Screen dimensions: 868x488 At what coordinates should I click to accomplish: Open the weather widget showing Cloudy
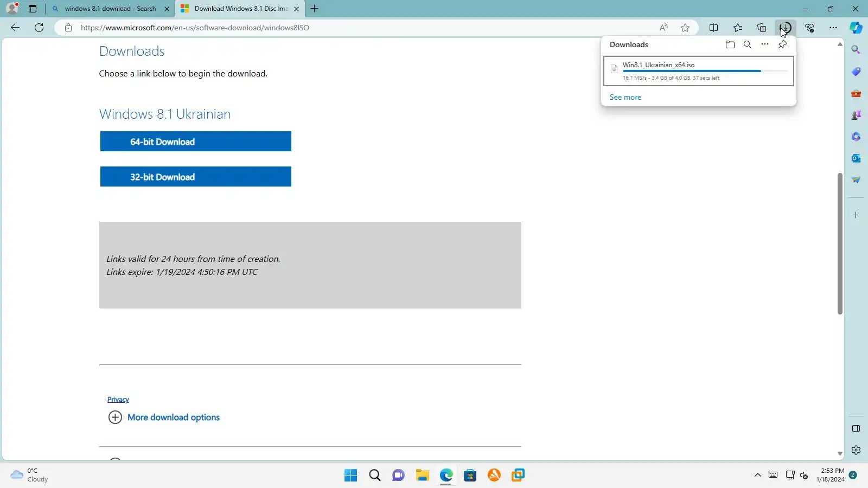(x=29, y=475)
